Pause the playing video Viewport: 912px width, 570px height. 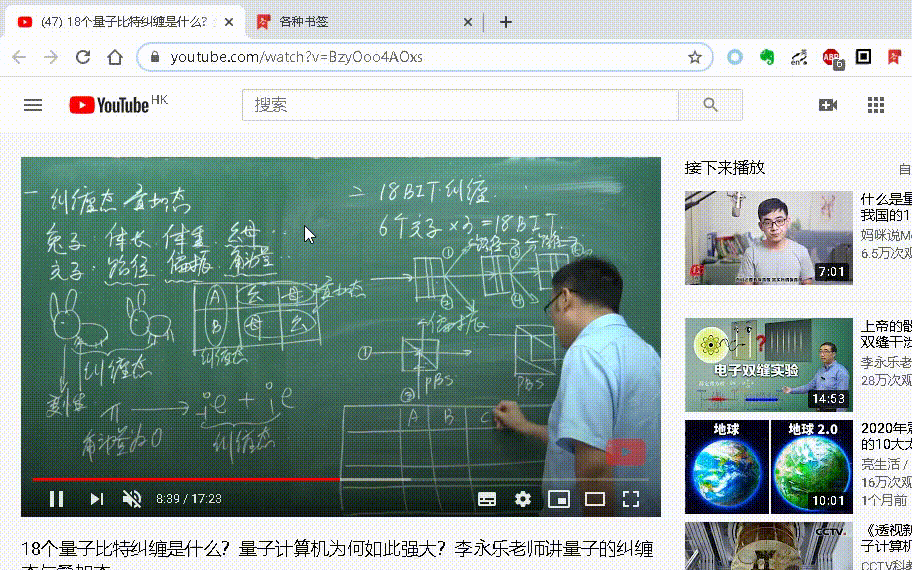[x=56, y=499]
